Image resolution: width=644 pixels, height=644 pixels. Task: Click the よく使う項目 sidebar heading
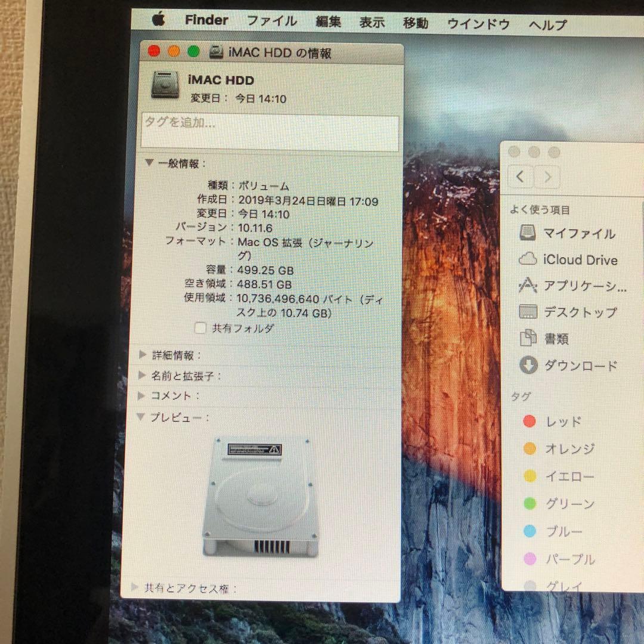[x=539, y=210]
